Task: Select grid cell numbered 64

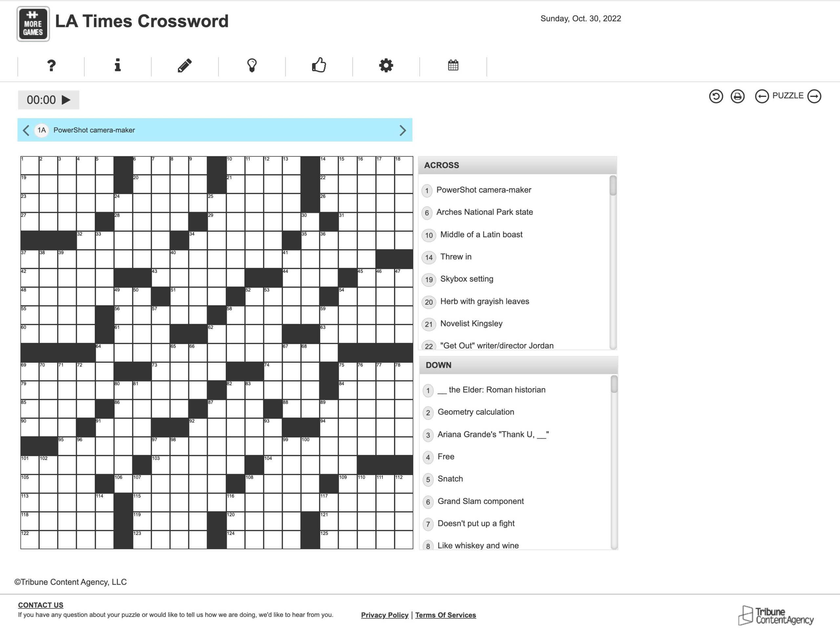Action: tap(104, 353)
